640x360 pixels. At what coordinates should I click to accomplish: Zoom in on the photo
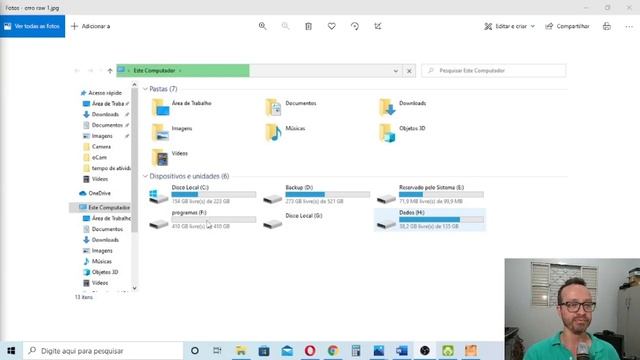(x=262, y=26)
